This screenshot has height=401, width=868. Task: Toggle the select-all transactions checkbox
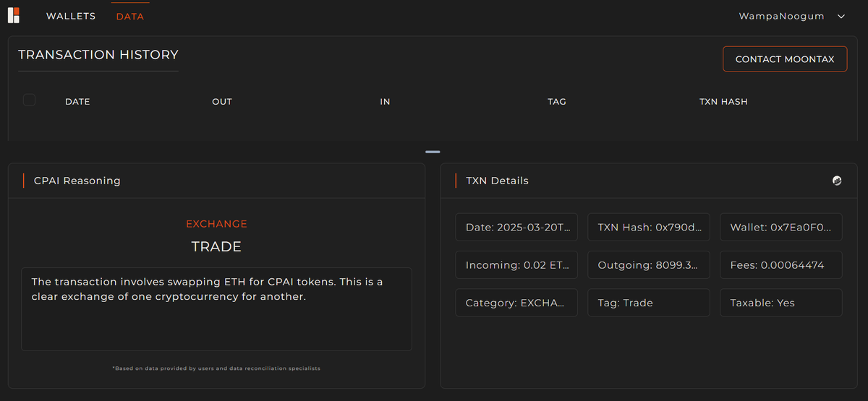point(30,100)
